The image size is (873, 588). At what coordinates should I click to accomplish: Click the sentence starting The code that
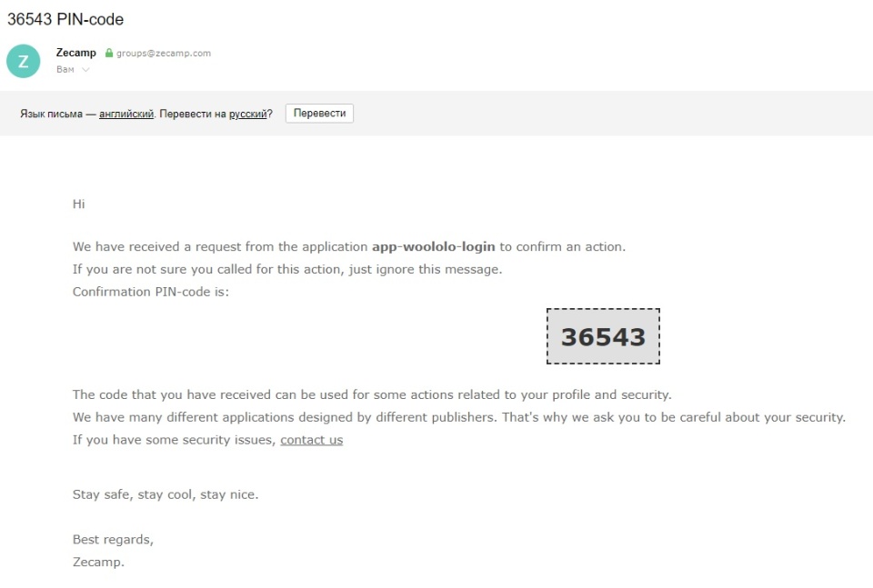pyautogui.click(x=371, y=394)
